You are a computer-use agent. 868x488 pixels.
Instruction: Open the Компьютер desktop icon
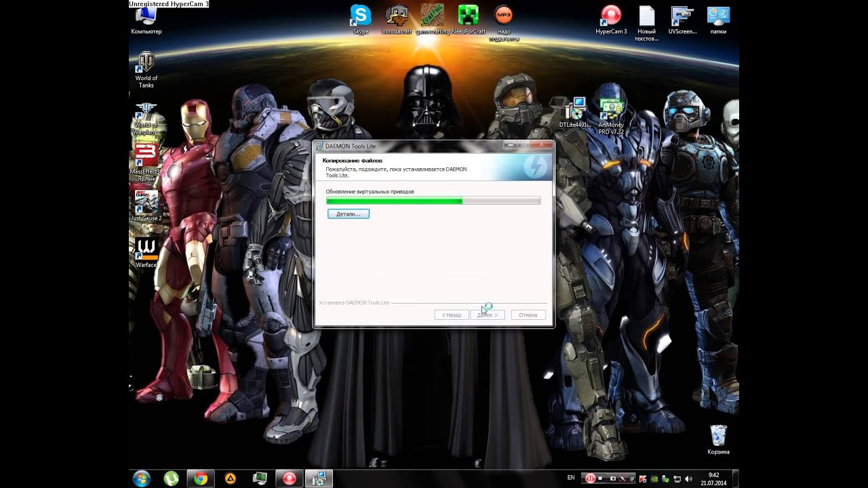146,22
